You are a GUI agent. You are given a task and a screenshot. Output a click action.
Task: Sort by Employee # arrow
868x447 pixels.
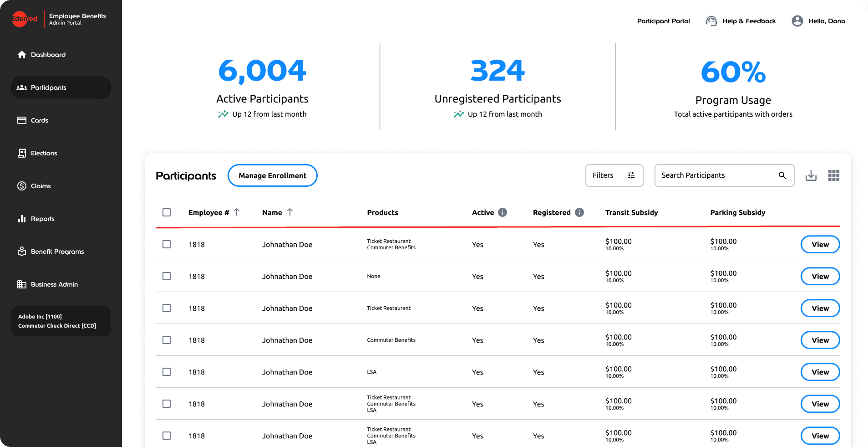tap(237, 212)
